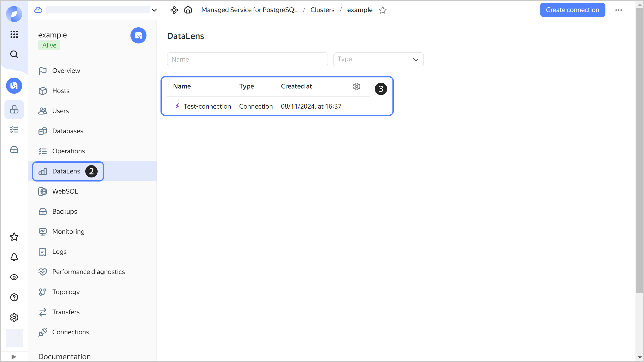Open the WebSQL menu item

(65, 191)
